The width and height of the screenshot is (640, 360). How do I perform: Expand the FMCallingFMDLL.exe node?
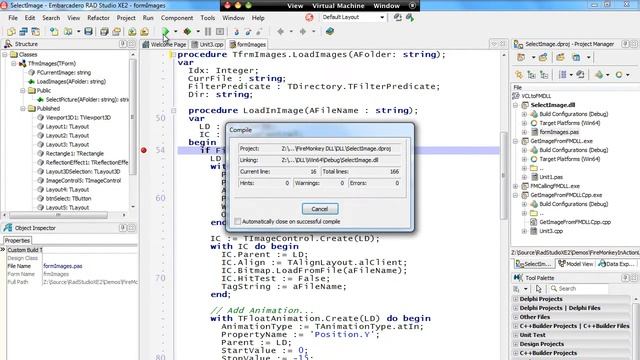click(516, 186)
